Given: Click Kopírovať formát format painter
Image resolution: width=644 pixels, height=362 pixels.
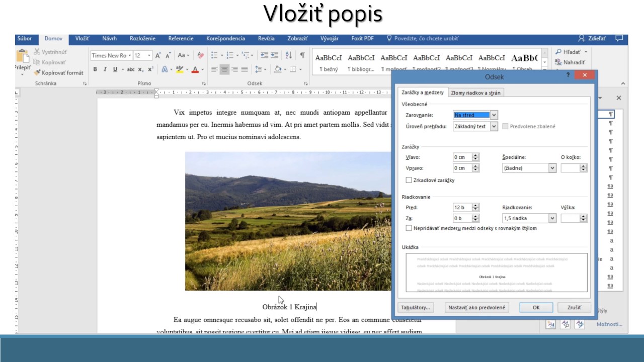Looking at the screenshot, I should [x=58, y=73].
